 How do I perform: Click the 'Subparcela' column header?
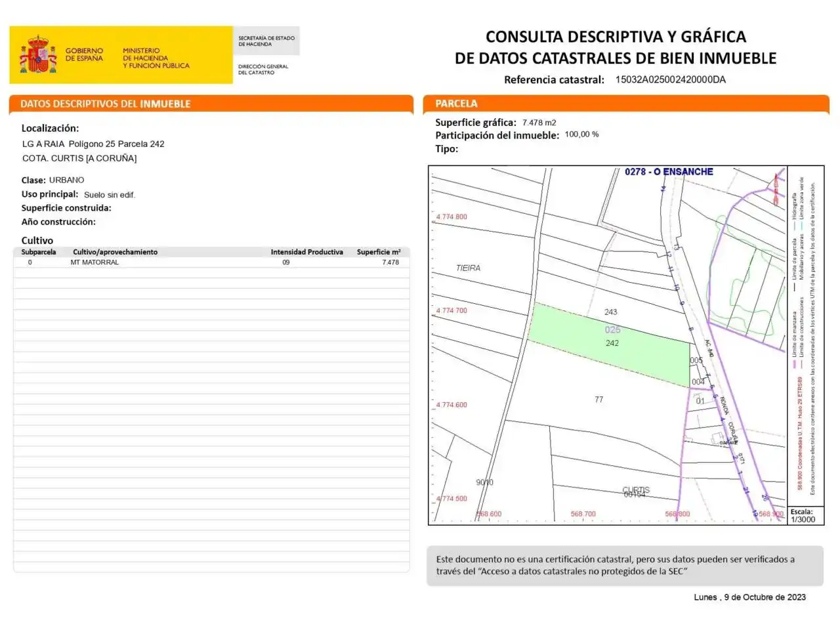pos(39,252)
